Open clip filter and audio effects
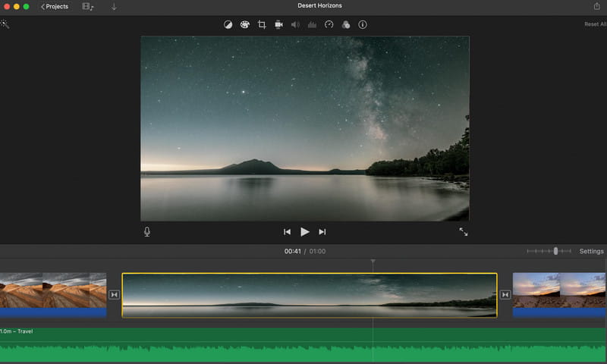The image size is (607, 364). coord(346,25)
